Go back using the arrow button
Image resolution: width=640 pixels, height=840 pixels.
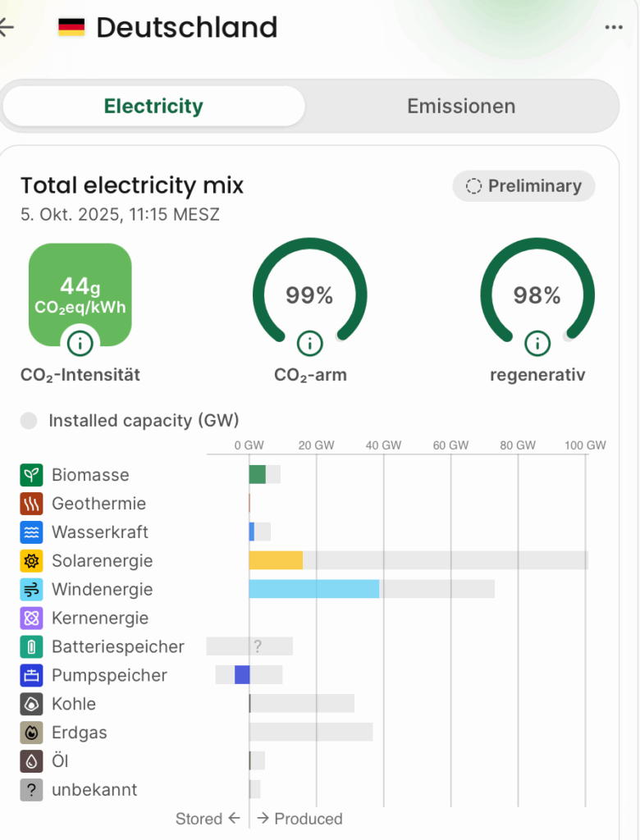7,27
